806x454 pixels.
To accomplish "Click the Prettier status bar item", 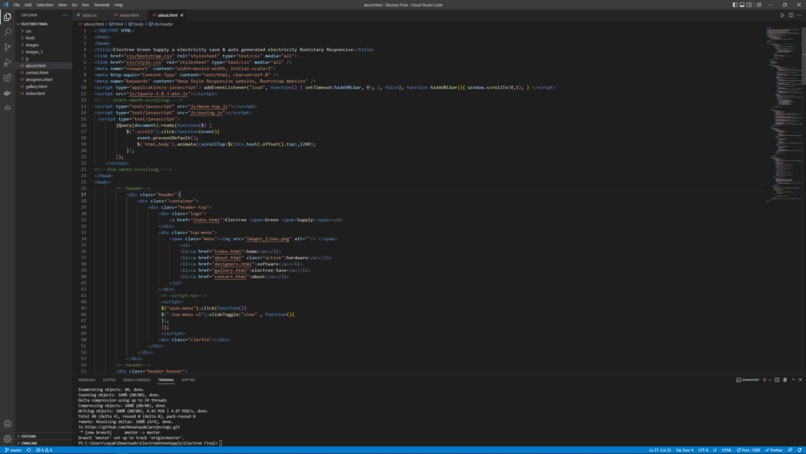I will click(x=774, y=450).
